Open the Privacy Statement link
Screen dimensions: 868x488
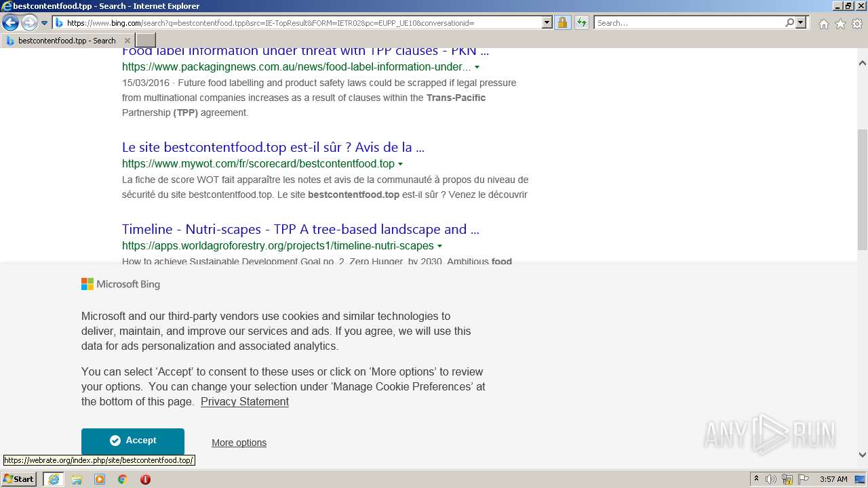(245, 401)
